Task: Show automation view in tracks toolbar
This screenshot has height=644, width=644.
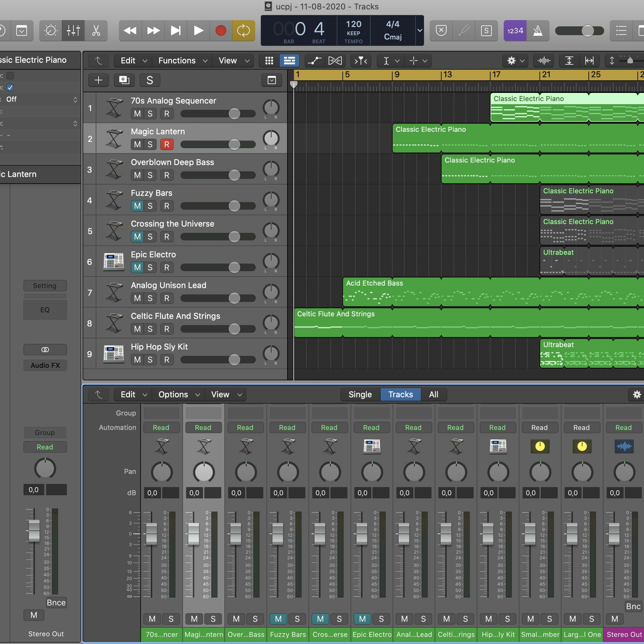Action: (314, 60)
